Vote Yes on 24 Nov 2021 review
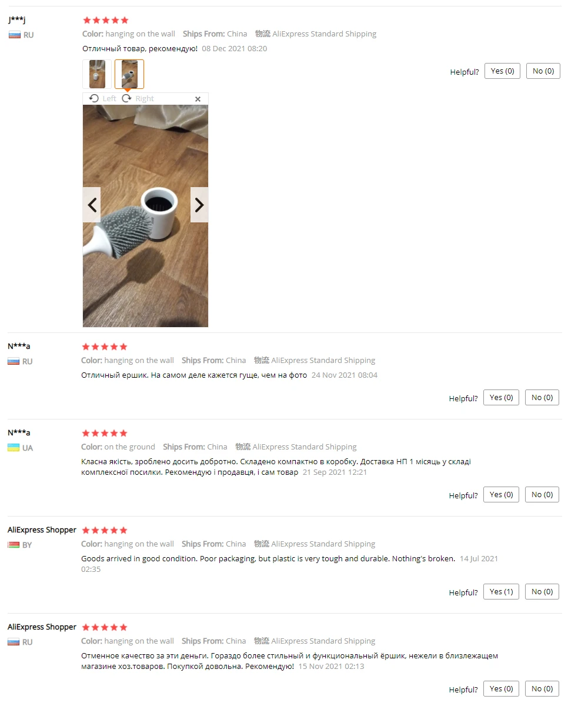The image size is (588, 706). click(x=501, y=398)
